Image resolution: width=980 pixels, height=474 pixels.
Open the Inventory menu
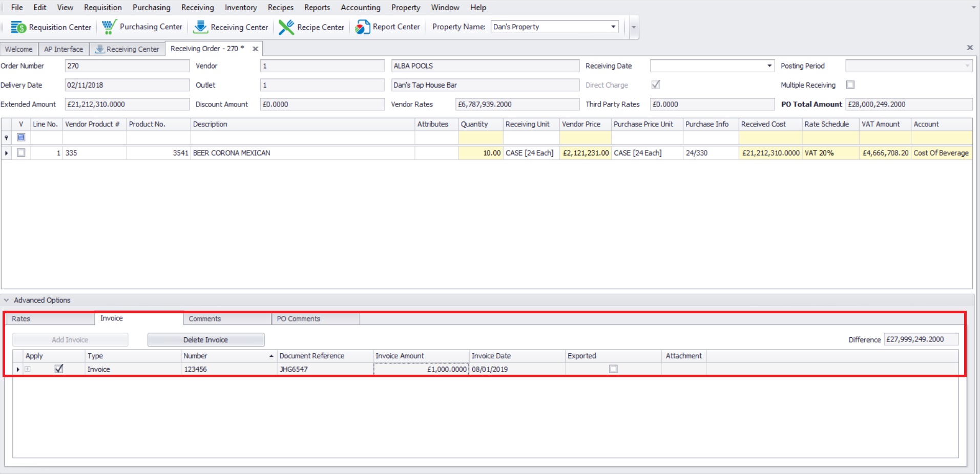tap(241, 7)
